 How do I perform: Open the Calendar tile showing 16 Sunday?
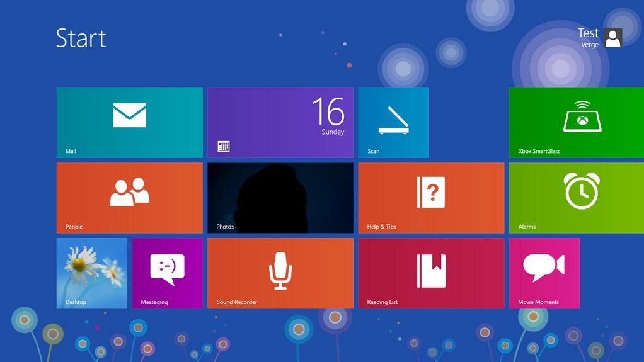(x=280, y=122)
